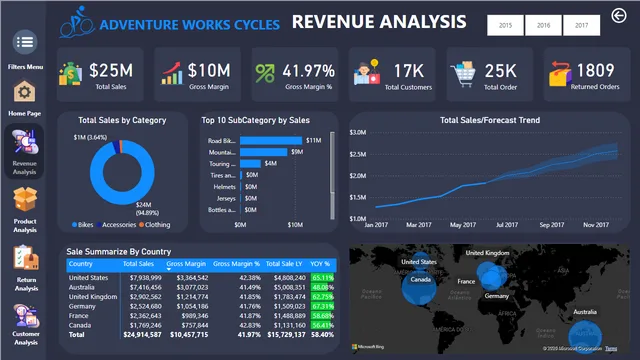
Task: Click France row in country table
Action: click(x=201, y=316)
